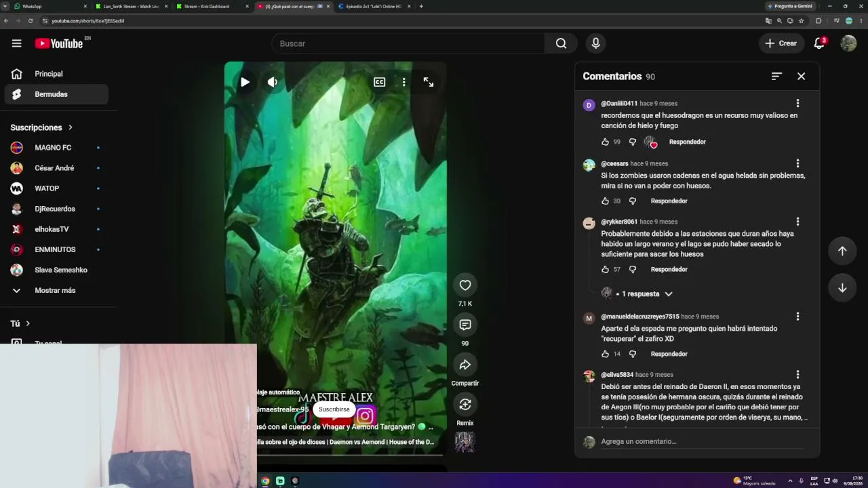The height and width of the screenshot is (488, 868).
Task: Click the search magnifier button
Action: 561,43
